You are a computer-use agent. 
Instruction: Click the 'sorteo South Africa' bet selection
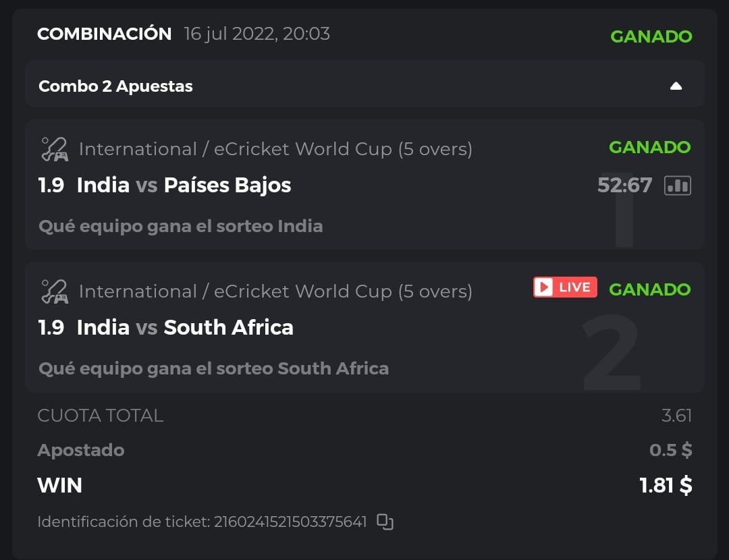[213, 368]
